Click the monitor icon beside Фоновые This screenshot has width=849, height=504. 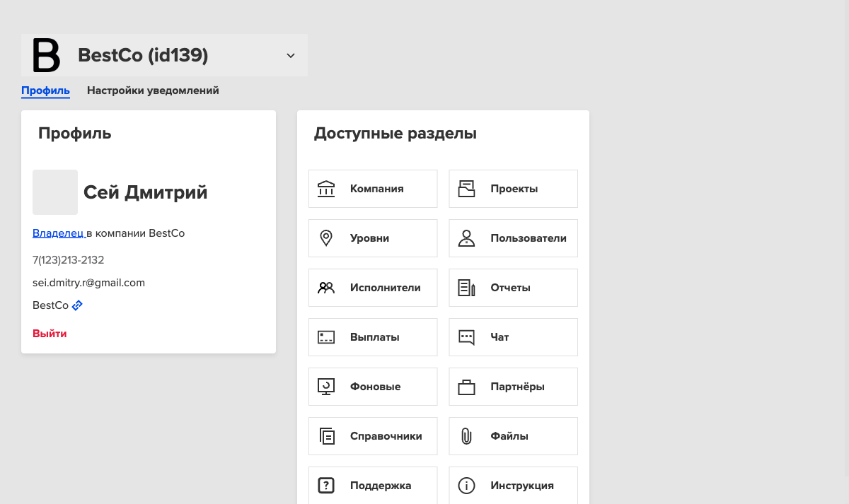click(x=326, y=387)
